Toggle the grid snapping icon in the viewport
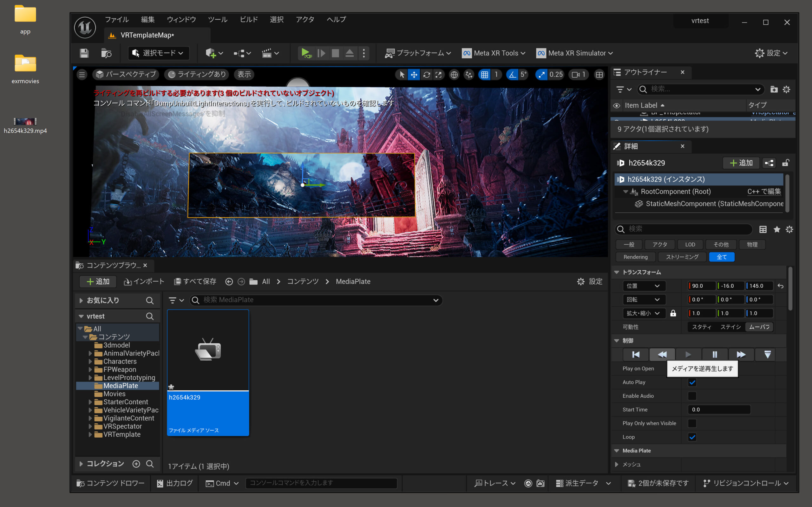This screenshot has width=812, height=507. (x=485, y=74)
